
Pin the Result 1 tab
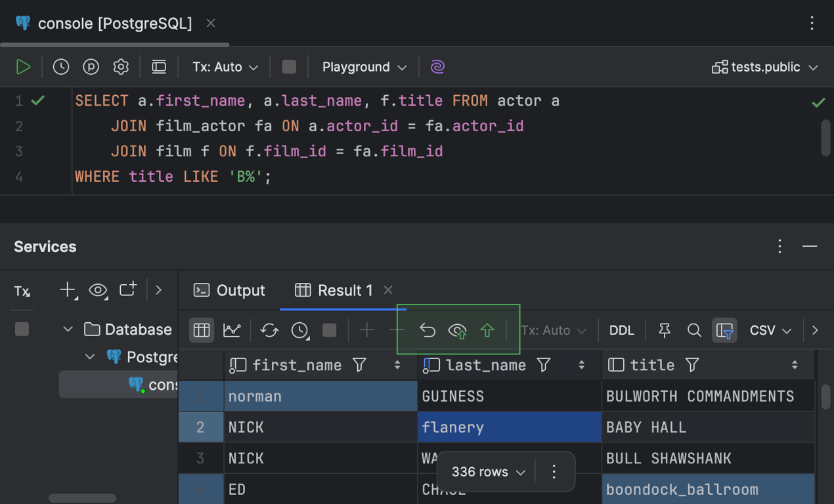(664, 330)
